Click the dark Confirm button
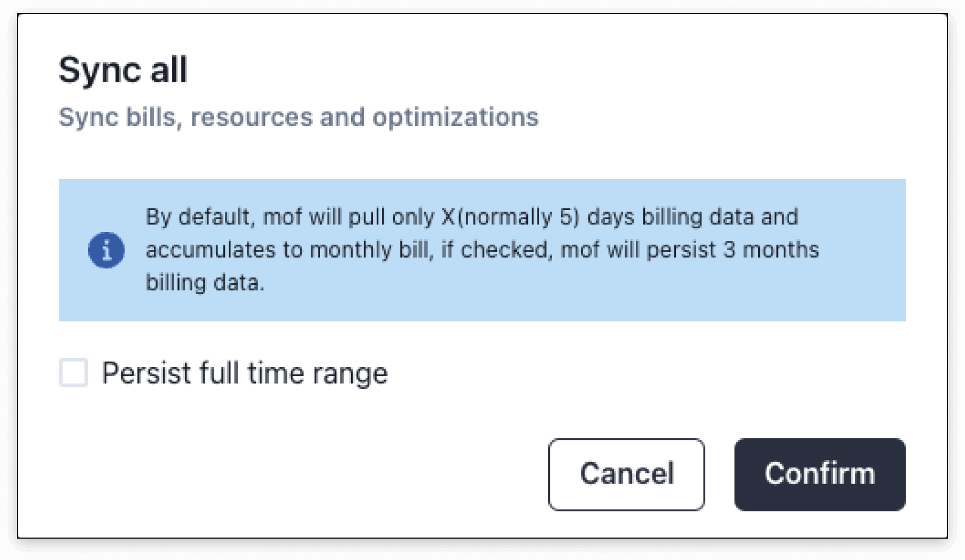965x560 pixels. [820, 475]
